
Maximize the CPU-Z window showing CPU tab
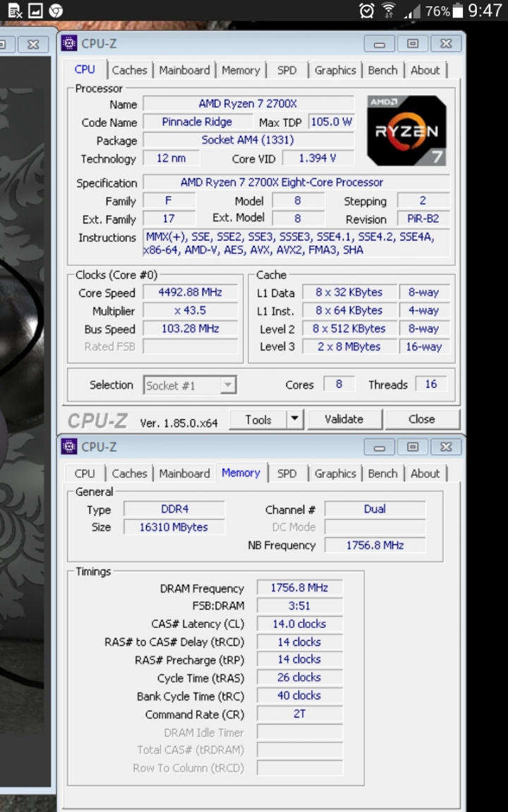coord(413,44)
